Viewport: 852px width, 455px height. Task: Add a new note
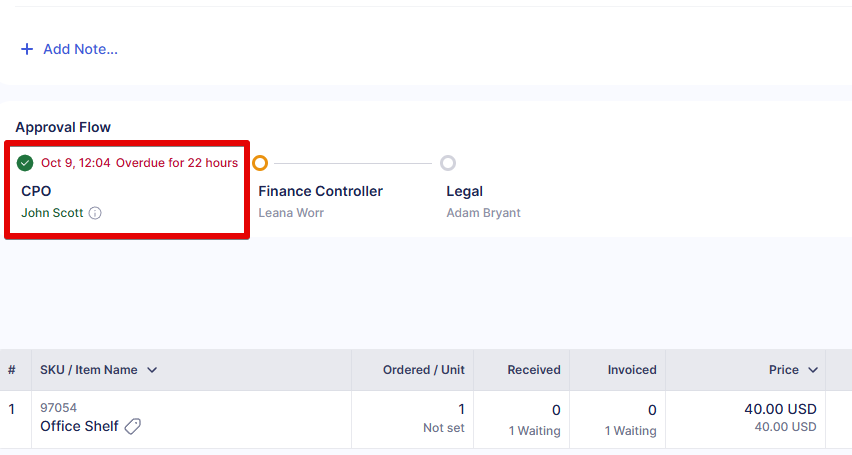click(80, 49)
